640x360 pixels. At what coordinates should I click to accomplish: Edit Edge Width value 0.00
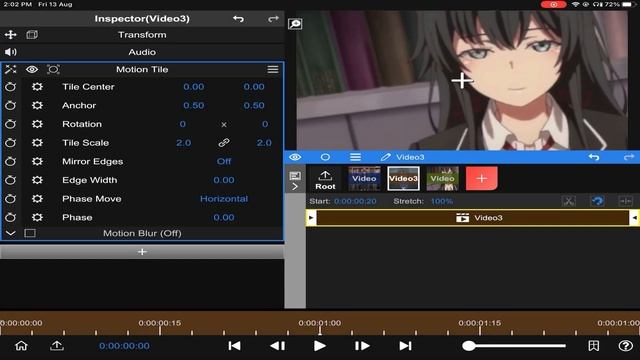pos(224,180)
